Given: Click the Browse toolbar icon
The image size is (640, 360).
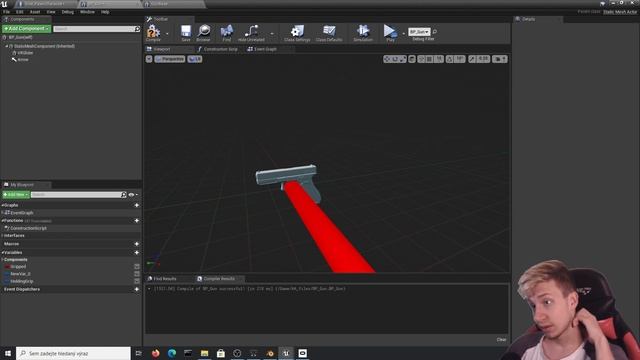Looking at the screenshot, I should coord(203,33).
